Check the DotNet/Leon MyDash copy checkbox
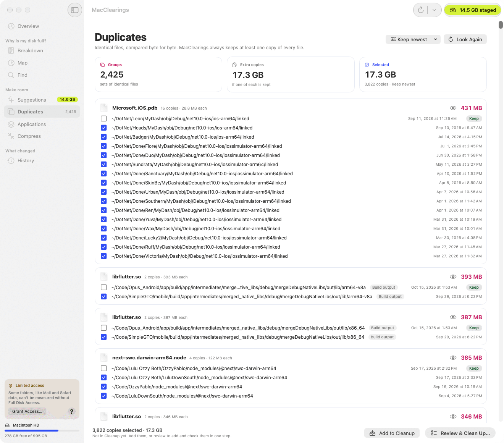504x443 pixels. [x=104, y=119]
